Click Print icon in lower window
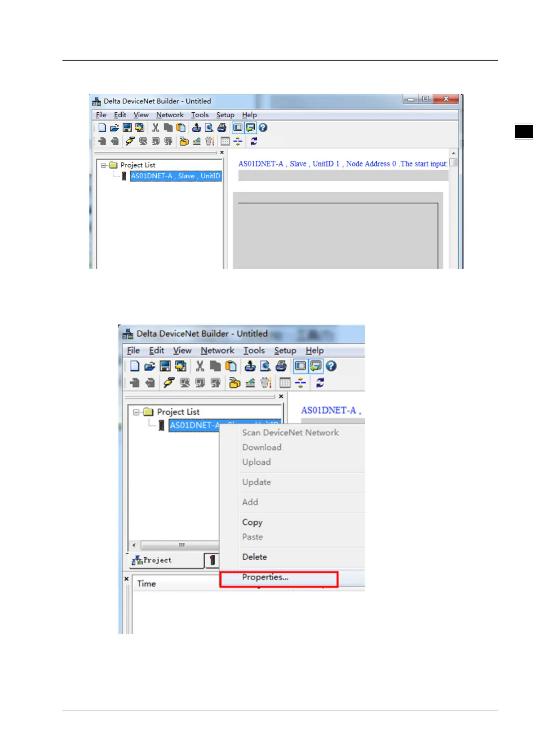Viewport: 535px width, 756px height. (x=281, y=366)
